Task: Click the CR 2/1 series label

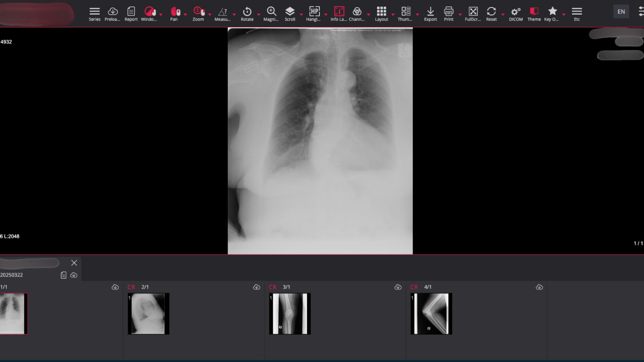Action: [138, 287]
